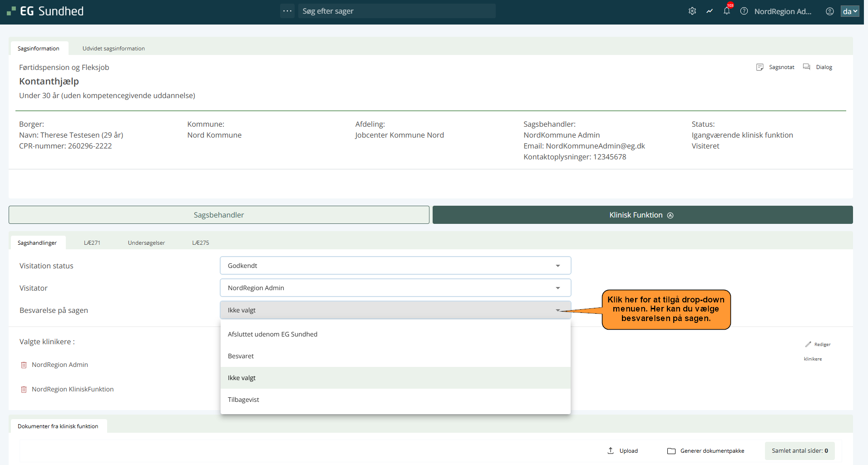Open the settings gear icon
Image resolution: width=868 pixels, height=465 pixels.
point(692,11)
